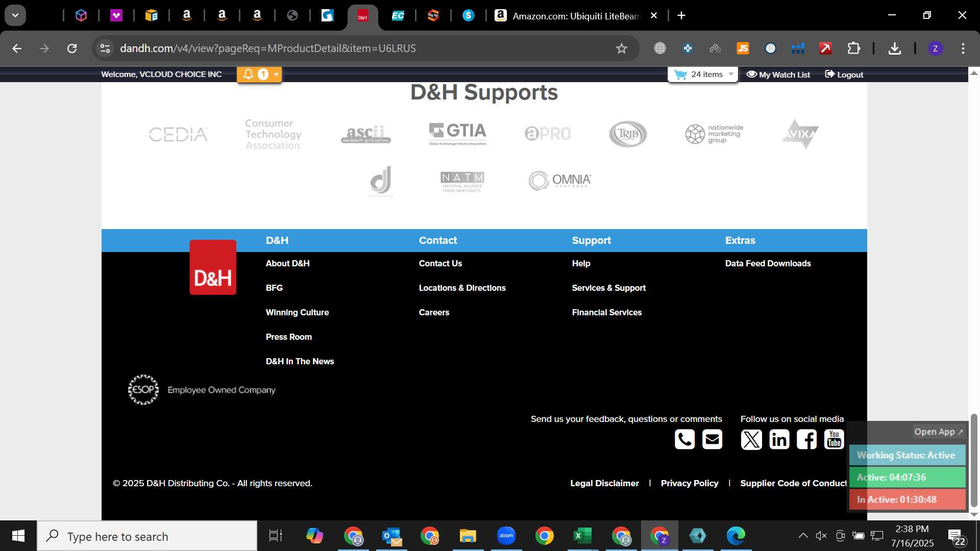Switch to the Amazon Ubiquiti LiteBeam tab
This screenshot has width=980, height=551.
coord(575,16)
